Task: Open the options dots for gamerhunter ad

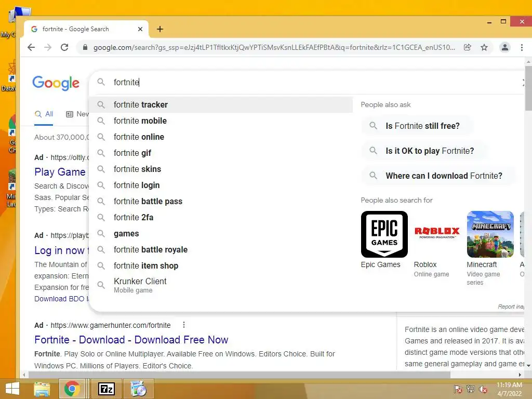Action: tap(184, 325)
